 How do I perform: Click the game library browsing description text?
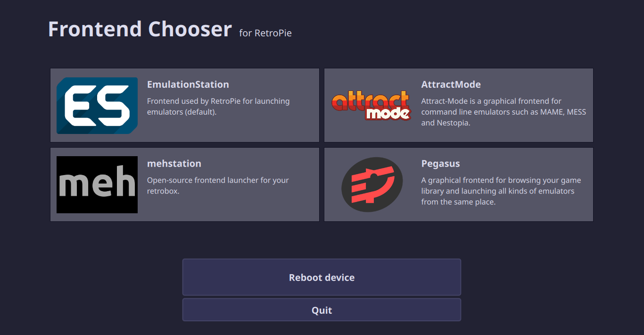(501, 191)
